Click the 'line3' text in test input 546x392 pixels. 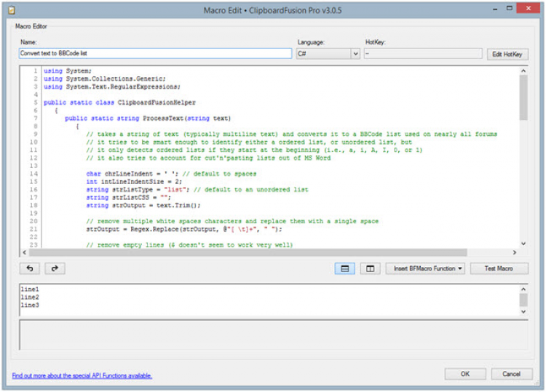point(30,305)
